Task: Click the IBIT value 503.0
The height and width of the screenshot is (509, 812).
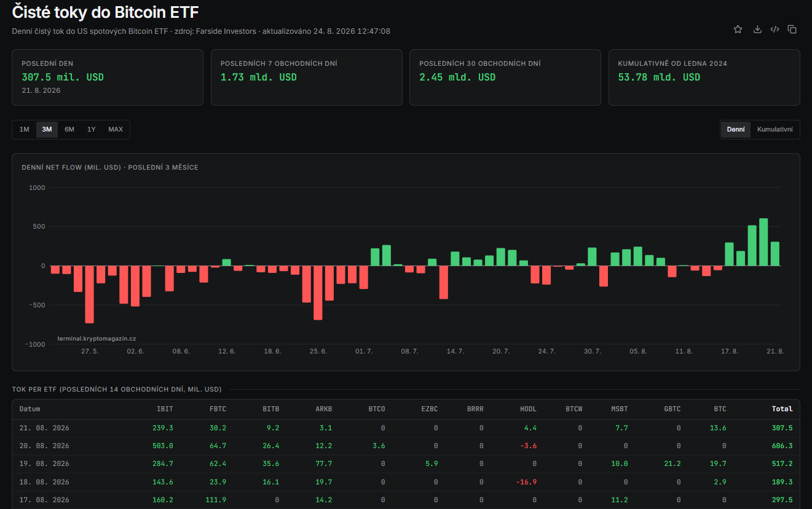Action: [163, 446]
